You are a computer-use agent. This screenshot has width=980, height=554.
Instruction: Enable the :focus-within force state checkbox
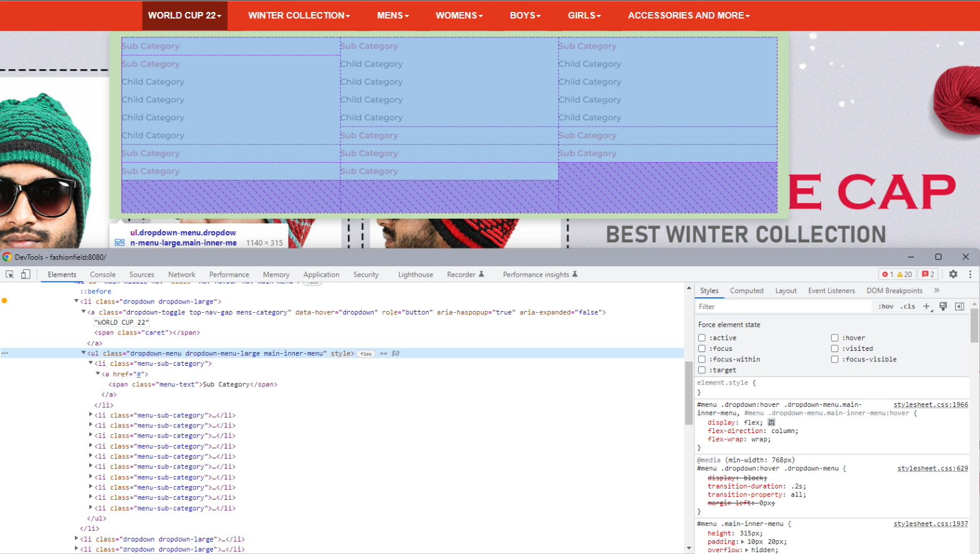coord(702,359)
